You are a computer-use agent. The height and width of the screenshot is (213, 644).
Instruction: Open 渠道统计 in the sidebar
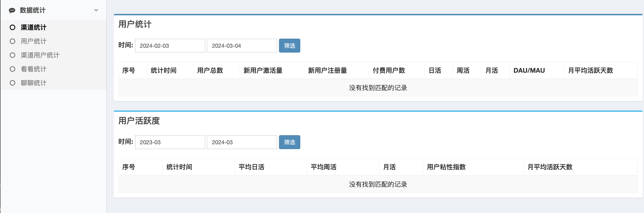click(34, 27)
